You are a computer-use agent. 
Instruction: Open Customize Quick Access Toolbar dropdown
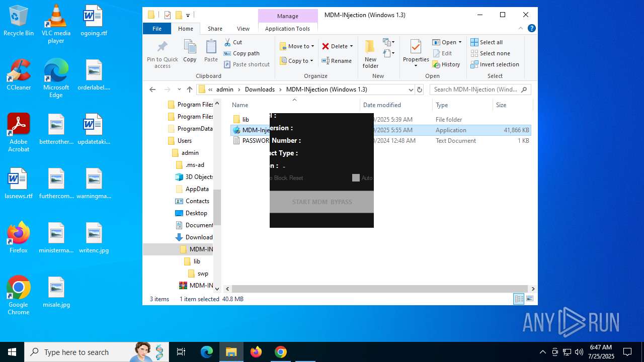pyautogui.click(x=188, y=15)
